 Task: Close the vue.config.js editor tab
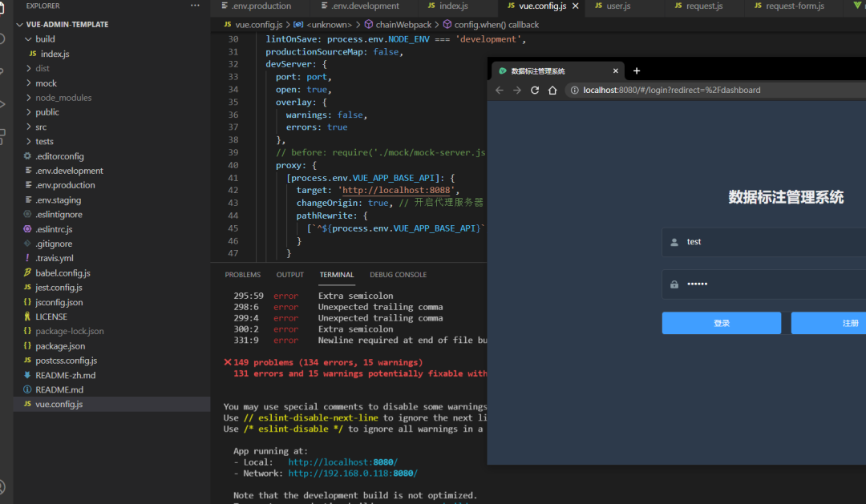click(576, 6)
